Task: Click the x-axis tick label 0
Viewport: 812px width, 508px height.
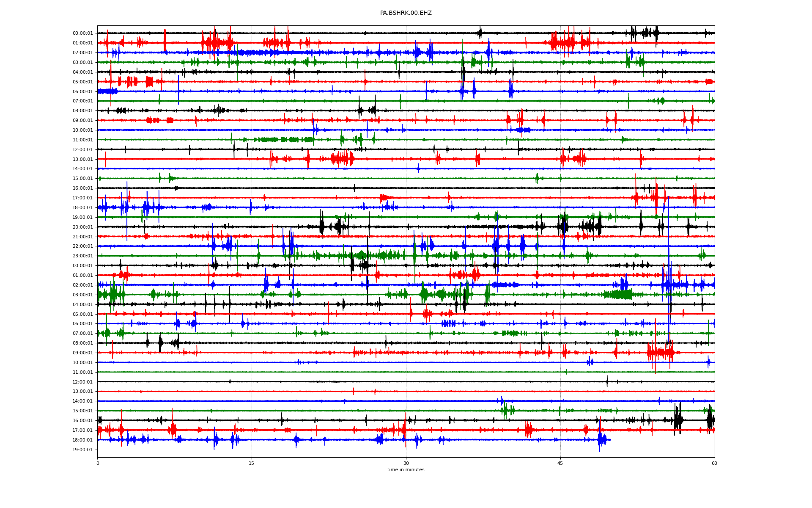Action: [x=98, y=463]
